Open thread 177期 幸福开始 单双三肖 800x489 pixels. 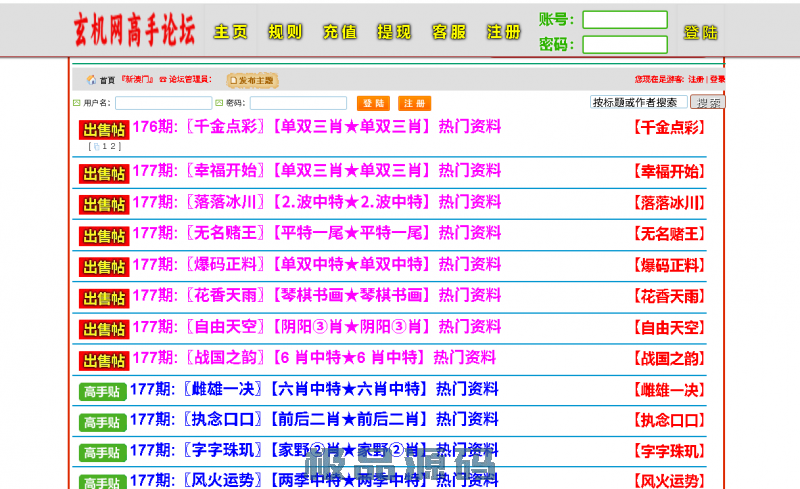[317, 170]
